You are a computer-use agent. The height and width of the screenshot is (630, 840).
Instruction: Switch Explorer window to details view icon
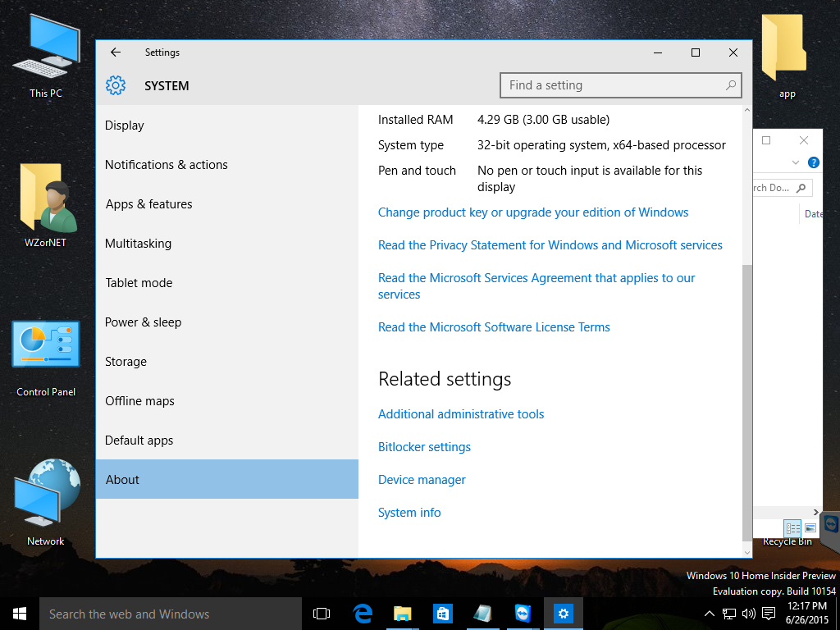[793, 528]
